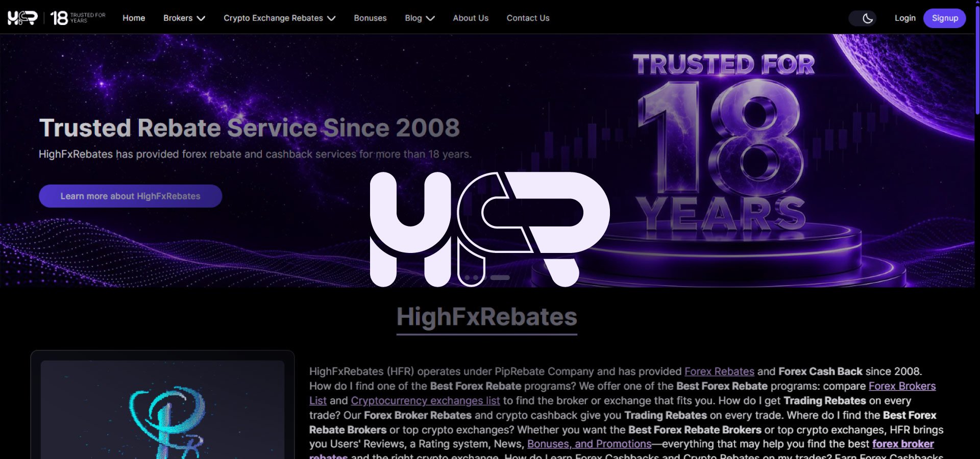The height and width of the screenshot is (459, 980).
Task: Click Learn more about HighFxRebates button
Action: pos(130,196)
